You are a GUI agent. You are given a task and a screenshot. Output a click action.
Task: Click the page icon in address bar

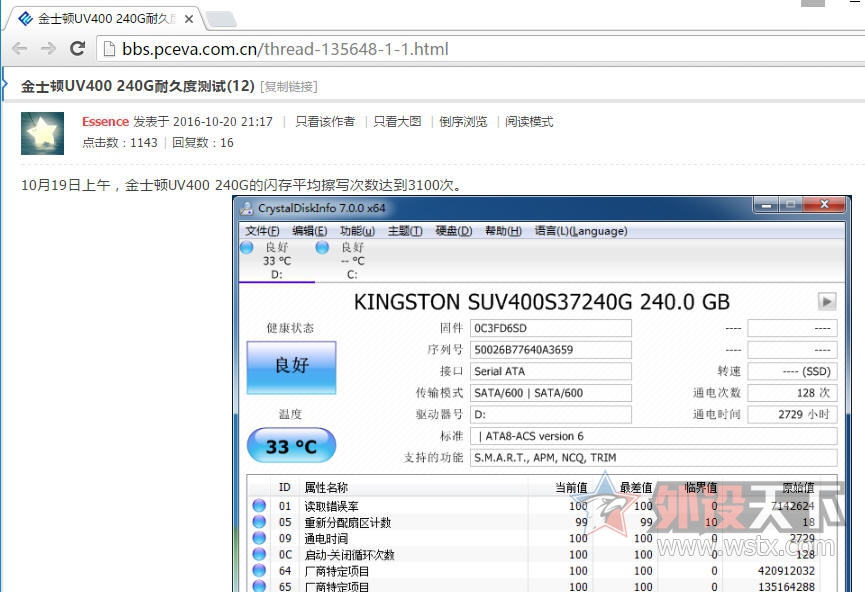[x=109, y=49]
